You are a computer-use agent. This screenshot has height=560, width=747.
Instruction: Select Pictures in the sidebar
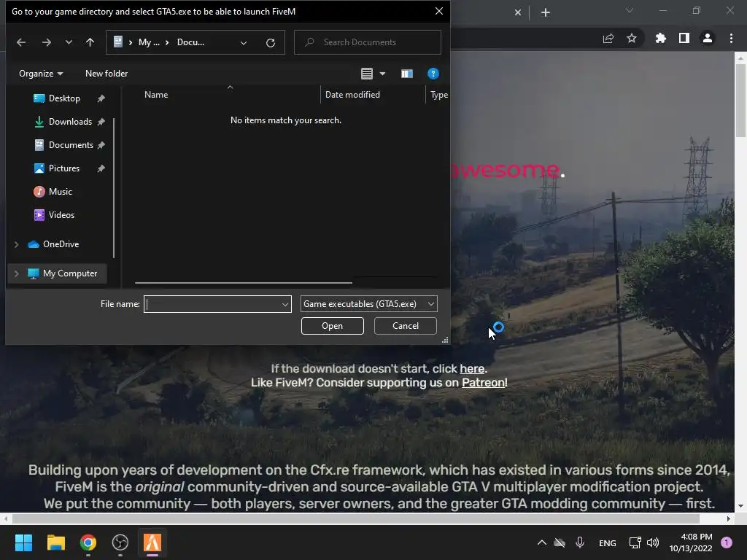64,168
